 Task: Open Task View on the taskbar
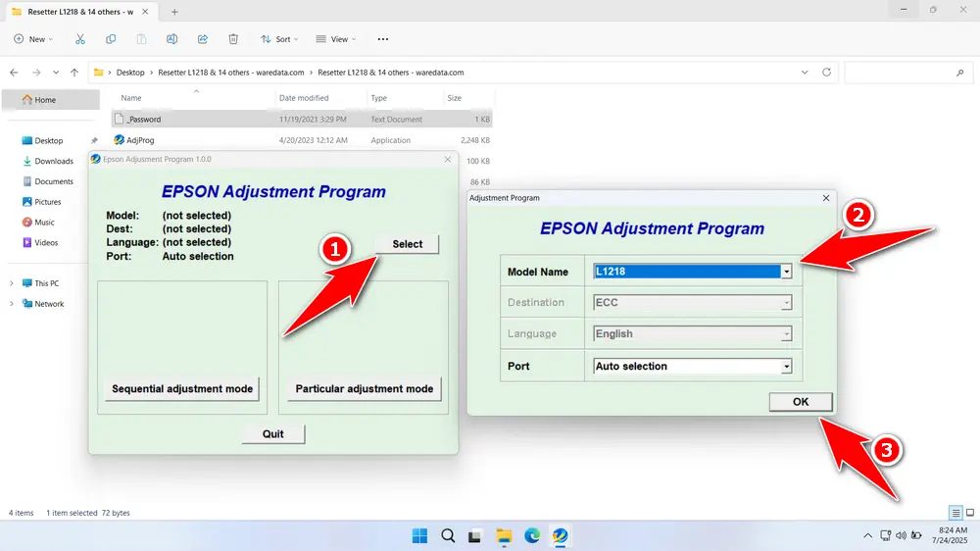click(475, 536)
